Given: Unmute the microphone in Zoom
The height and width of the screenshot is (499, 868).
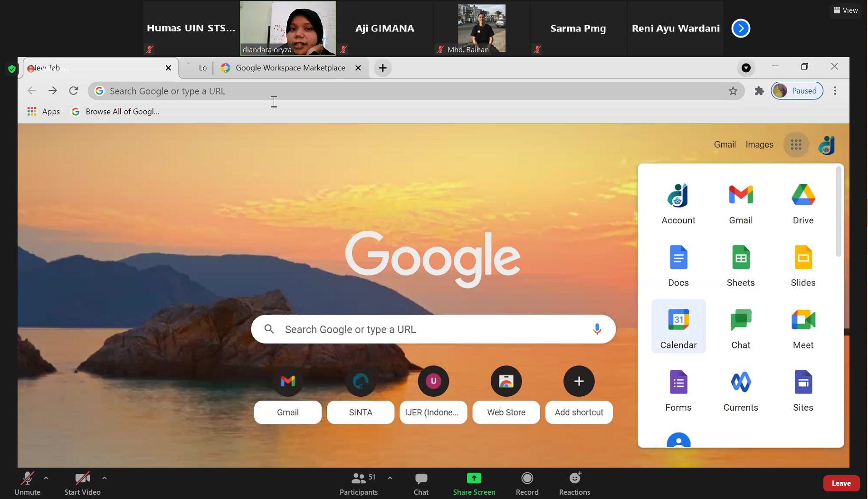Looking at the screenshot, I should point(27,483).
